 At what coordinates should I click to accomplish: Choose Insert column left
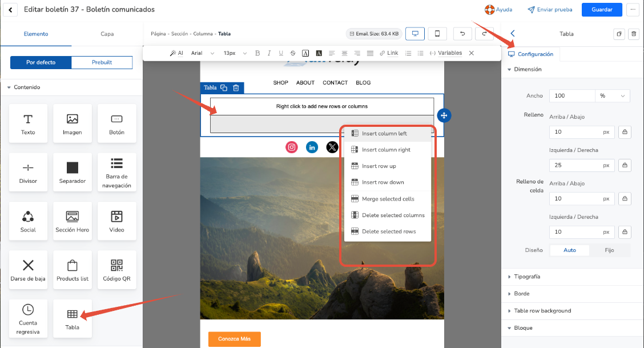388,134
